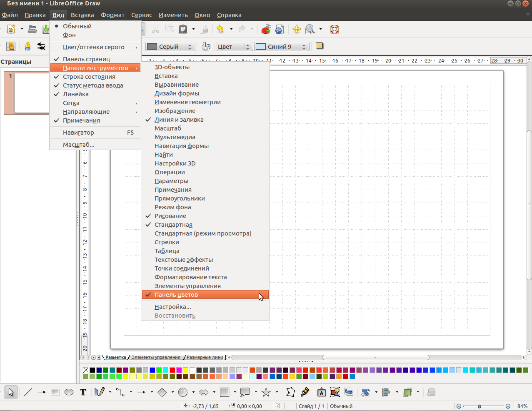
Task: Open the Формат menu
Action: point(112,15)
